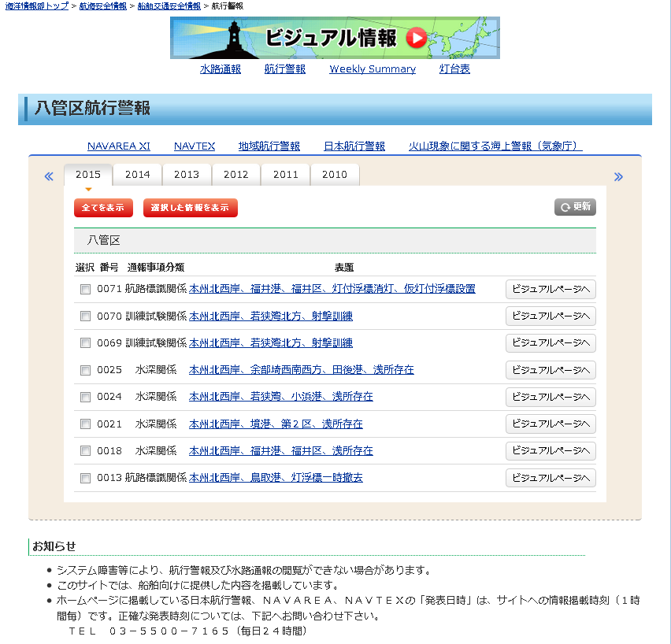Click the right double-arrow next years icon
The height and width of the screenshot is (644, 671).
click(x=618, y=176)
